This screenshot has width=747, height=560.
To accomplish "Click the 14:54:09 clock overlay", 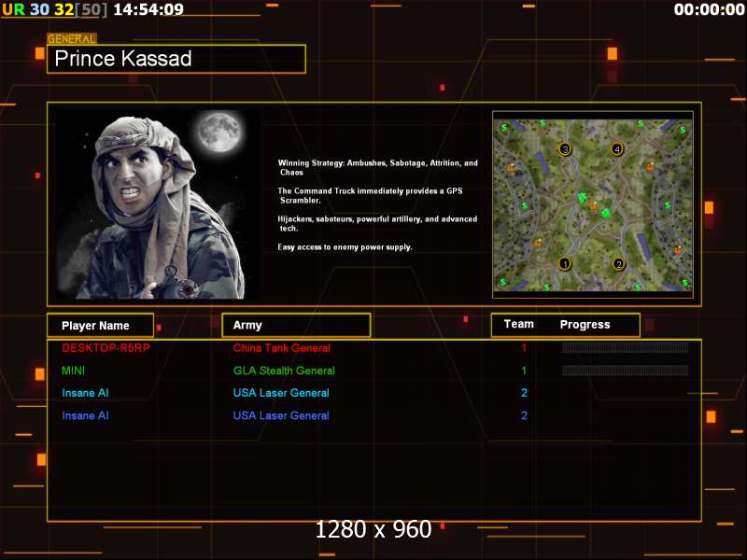I will click(148, 9).
